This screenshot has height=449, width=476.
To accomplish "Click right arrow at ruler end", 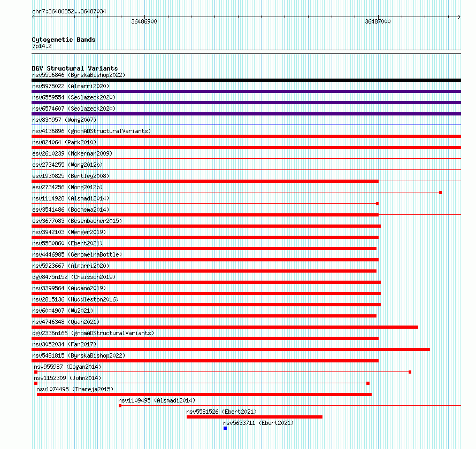I will tap(459, 17).
